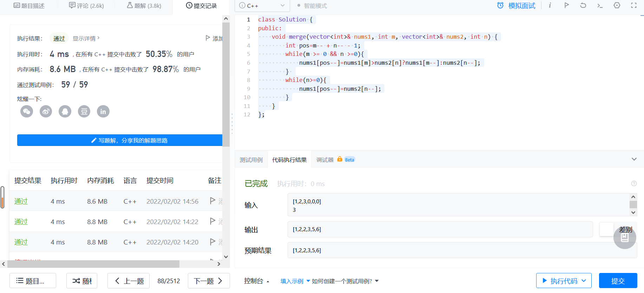Switch to the 代码执行结果 tab

click(289, 160)
